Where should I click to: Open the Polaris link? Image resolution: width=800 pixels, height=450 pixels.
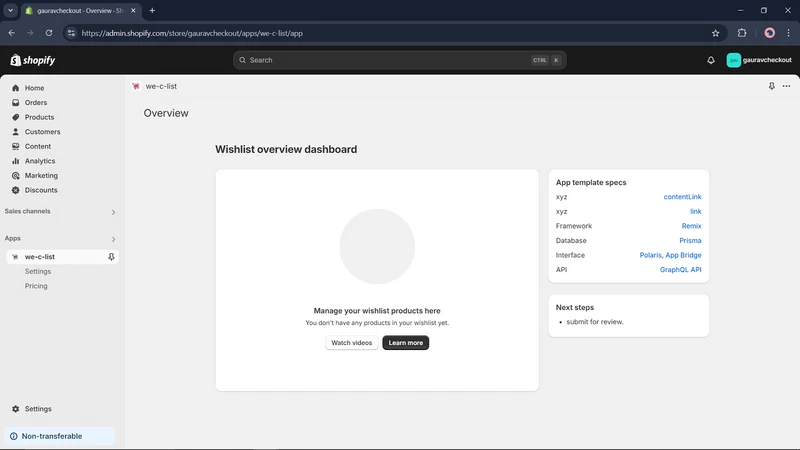click(651, 255)
